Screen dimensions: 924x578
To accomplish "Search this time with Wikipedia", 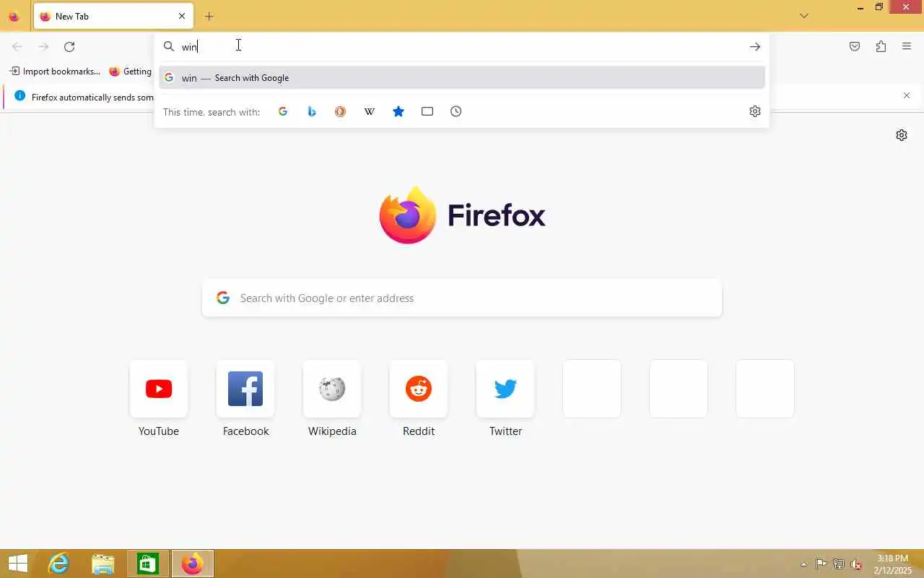I will tap(370, 111).
